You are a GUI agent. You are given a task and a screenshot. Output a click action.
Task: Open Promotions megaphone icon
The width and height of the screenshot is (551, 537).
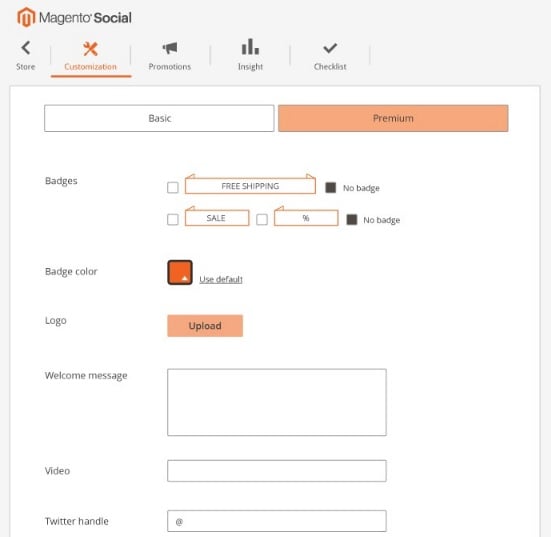(170, 48)
